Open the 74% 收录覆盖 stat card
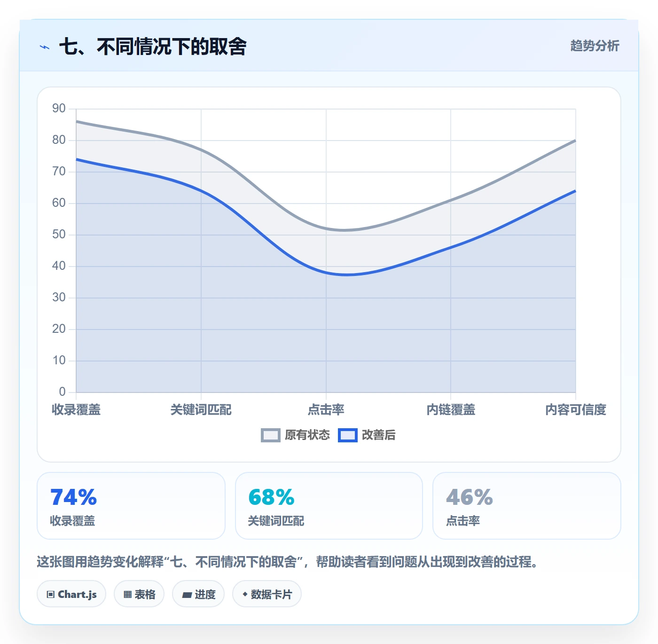 coord(131,506)
